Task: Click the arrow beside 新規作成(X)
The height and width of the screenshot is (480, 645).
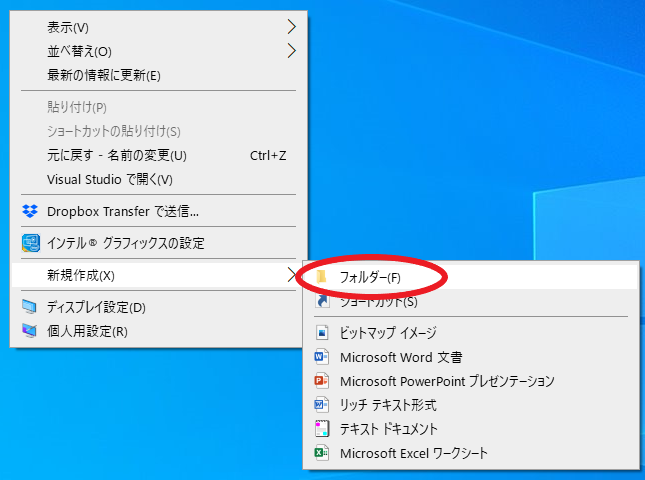Action: click(x=291, y=275)
